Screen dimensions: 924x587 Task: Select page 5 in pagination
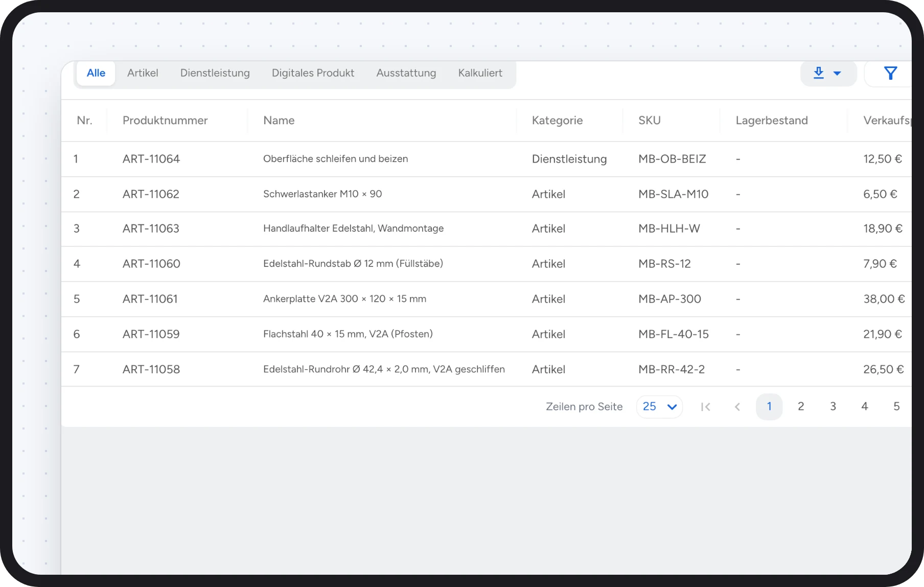[896, 407]
